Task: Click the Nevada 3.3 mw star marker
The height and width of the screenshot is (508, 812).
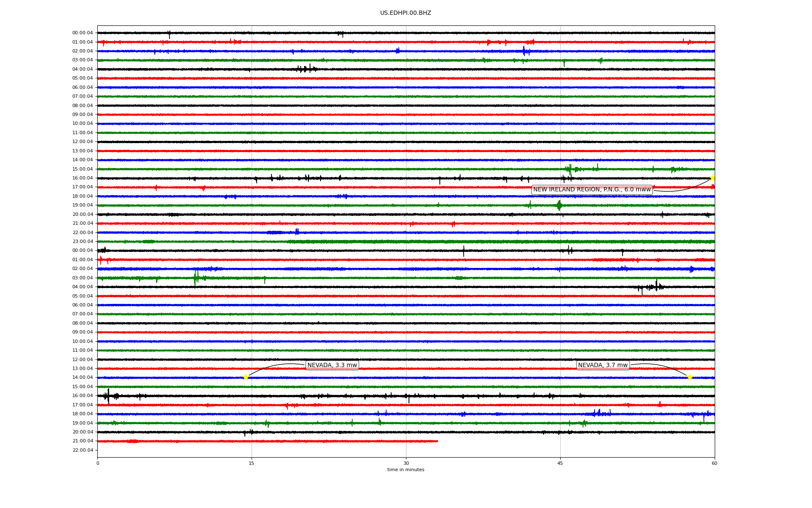Action: [246, 377]
